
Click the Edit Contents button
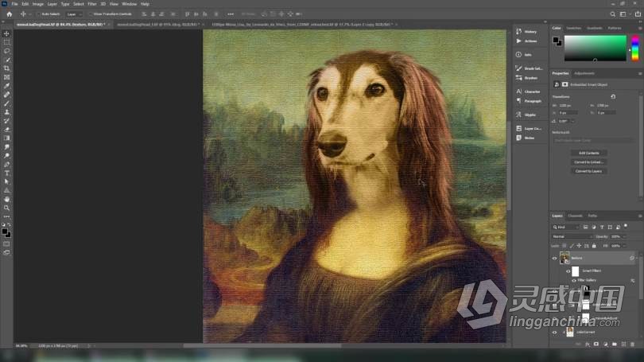588,153
